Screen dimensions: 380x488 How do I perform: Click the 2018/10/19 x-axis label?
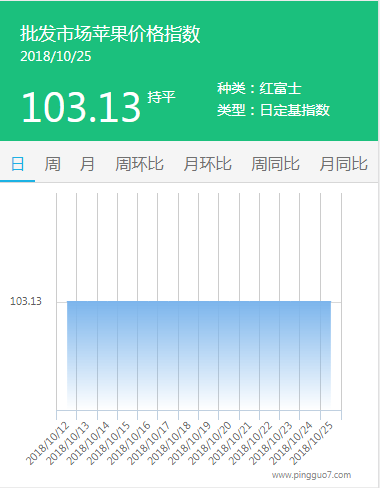point(189,443)
